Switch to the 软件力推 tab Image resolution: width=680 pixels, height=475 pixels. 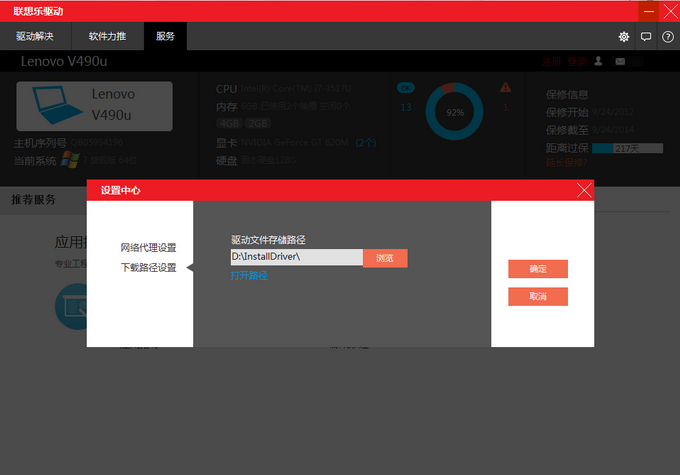pyautogui.click(x=108, y=36)
